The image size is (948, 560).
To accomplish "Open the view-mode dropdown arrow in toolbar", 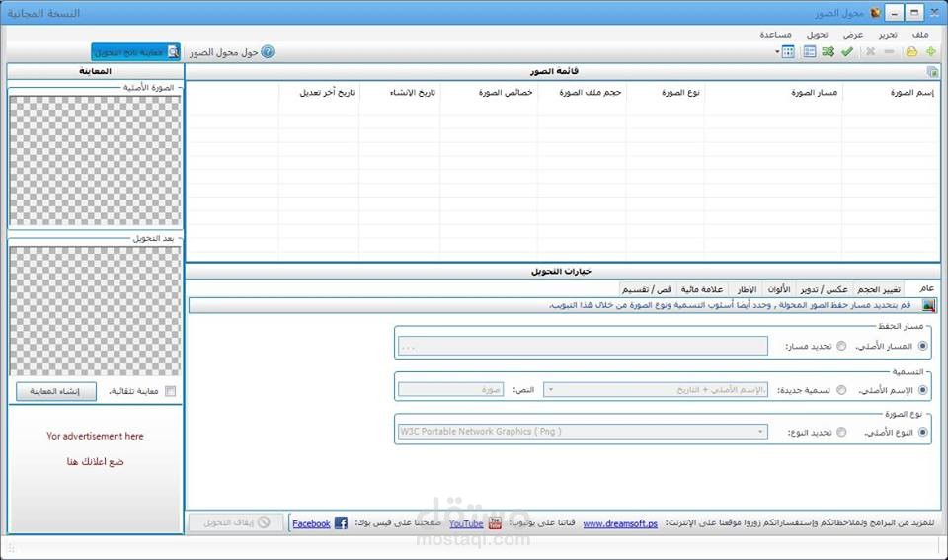I will tap(777, 52).
